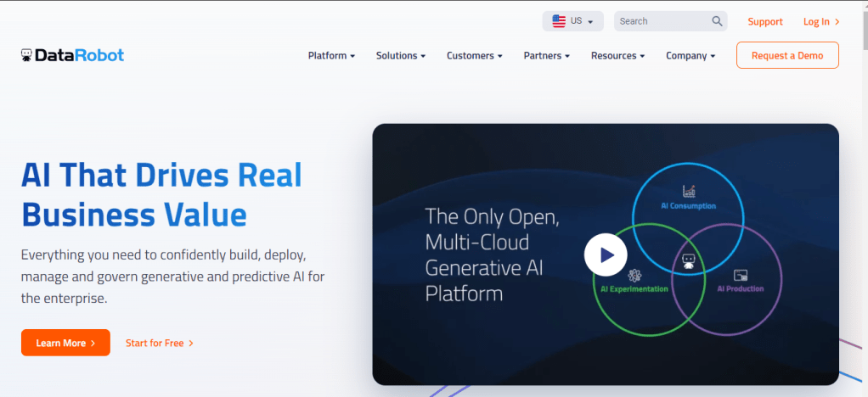868x397 pixels.
Task: Open the US region dropdown
Action: (x=573, y=21)
